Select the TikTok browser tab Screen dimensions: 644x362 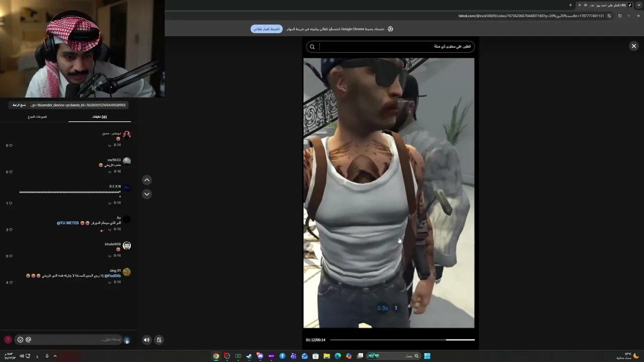[x=604, y=5]
